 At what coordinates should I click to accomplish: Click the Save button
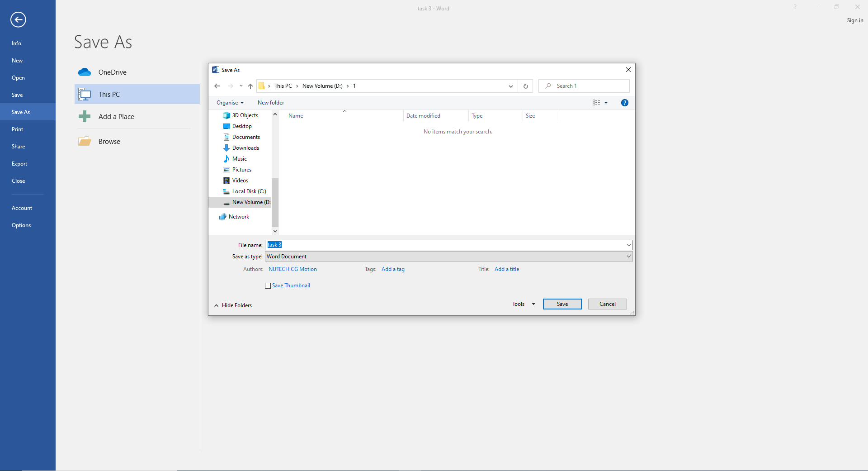click(x=562, y=304)
